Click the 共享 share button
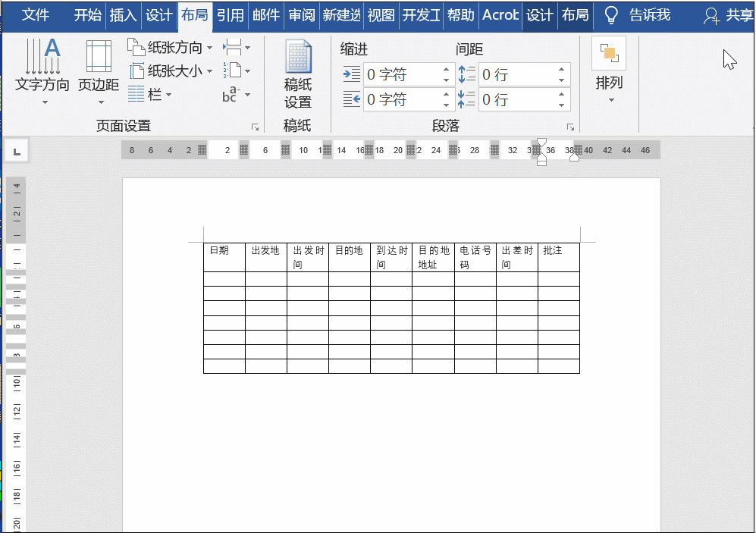Image resolution: width=756 pixels, height=533 pixels. 730,14
